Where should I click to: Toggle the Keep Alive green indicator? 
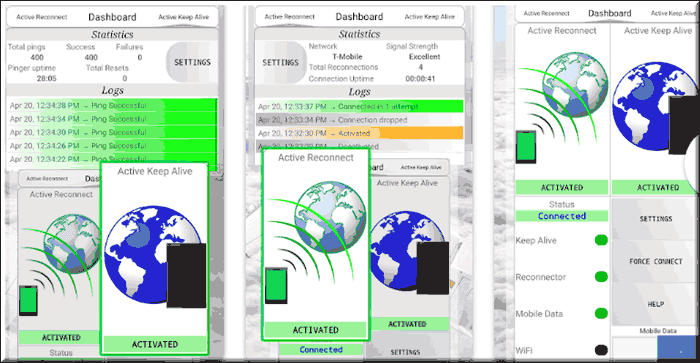[x=601, y=240]
